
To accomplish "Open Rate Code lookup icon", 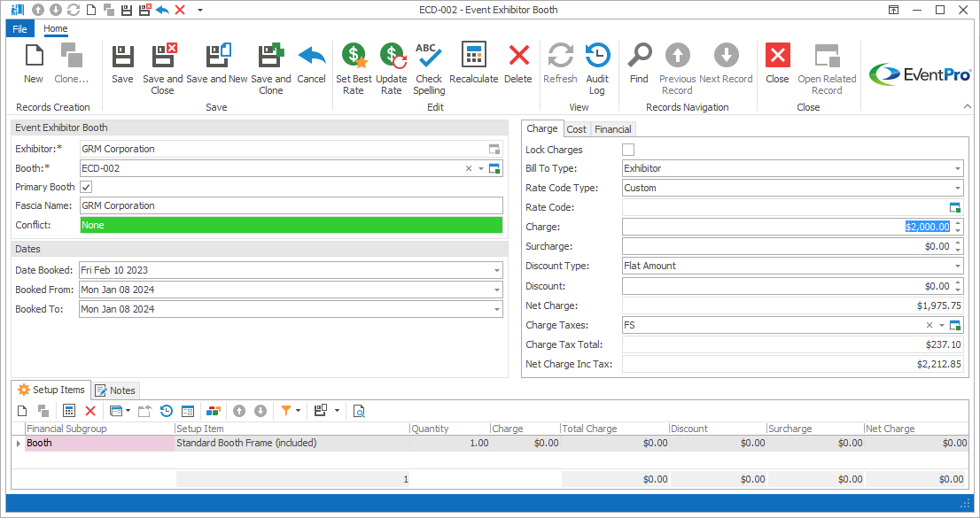I will pyautogui.click(x=954, y=207).
